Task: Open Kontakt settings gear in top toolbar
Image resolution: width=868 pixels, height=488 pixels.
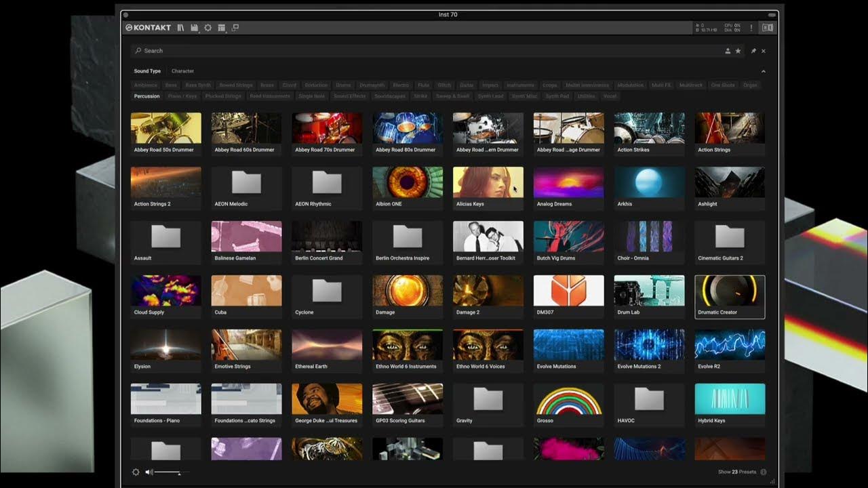Action: point(208,28)
